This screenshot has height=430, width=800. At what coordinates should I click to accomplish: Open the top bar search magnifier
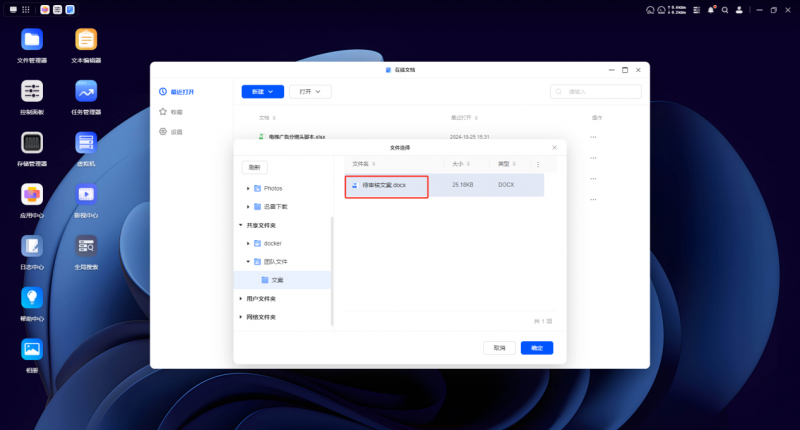tap(725, 10)
